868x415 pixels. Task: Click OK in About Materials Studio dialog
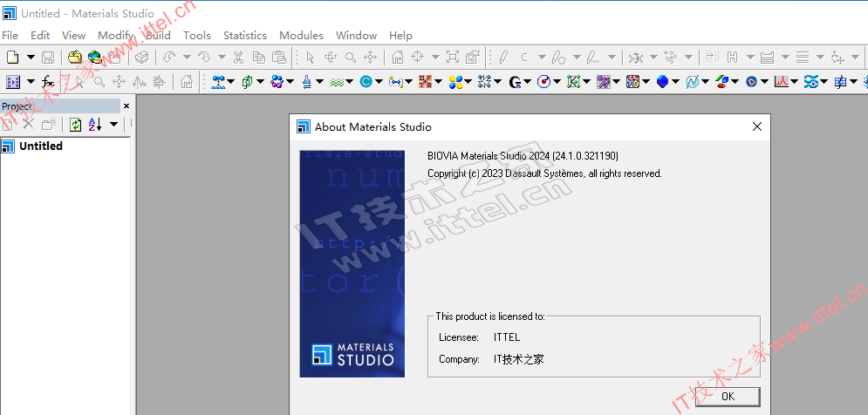coord(728,396)
